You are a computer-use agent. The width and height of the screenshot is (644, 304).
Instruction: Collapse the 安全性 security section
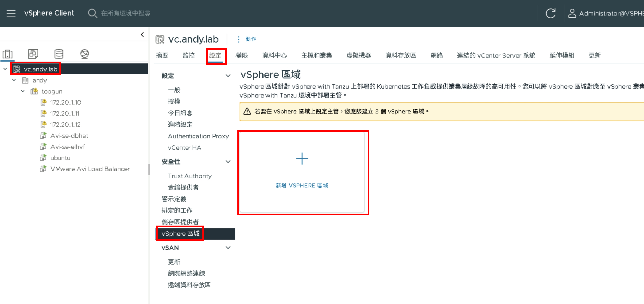pos(228,162)
